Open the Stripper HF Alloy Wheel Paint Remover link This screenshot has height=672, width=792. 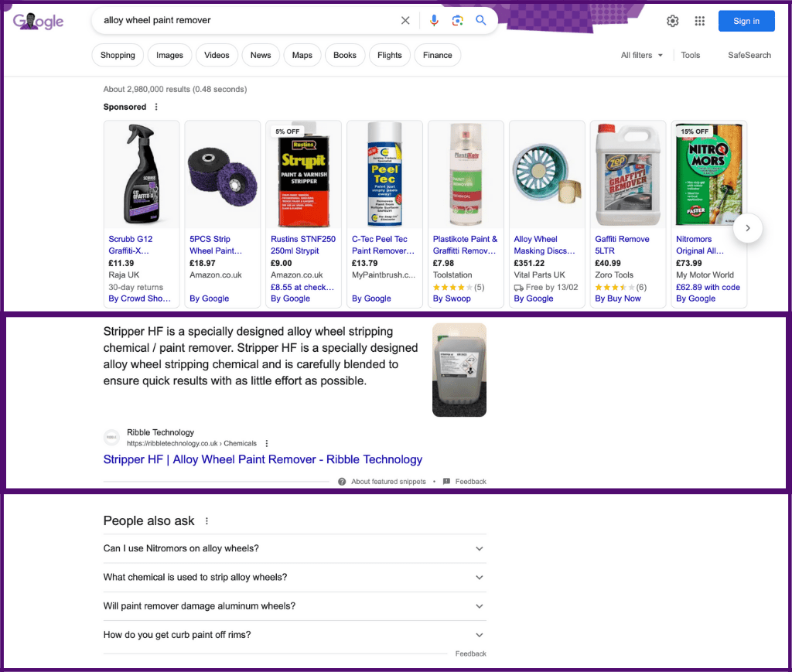[263, 459]
